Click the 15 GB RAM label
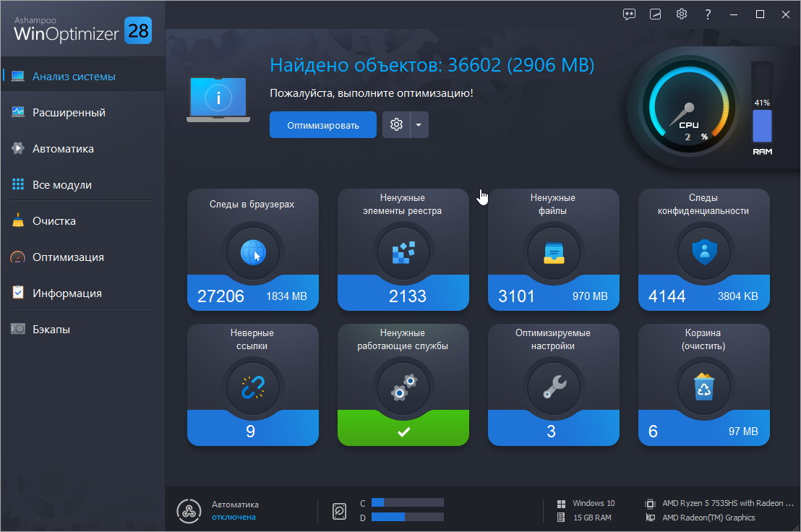The height and width of the screenshot is (532, 801). (x=592, y=518)
